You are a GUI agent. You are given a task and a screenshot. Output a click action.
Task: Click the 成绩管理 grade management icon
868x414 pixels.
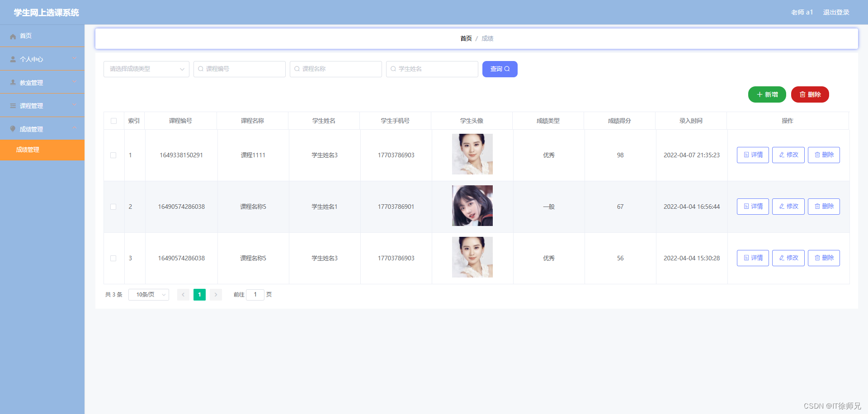tap(13, 128)
